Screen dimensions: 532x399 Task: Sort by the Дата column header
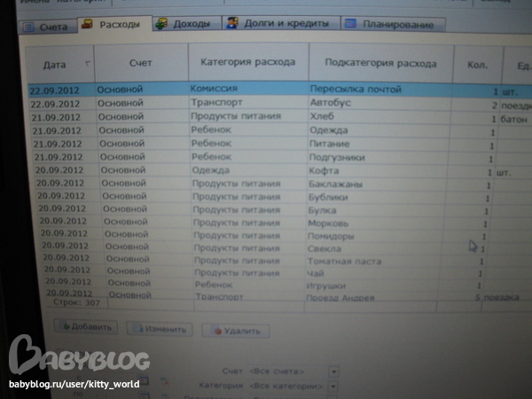(x=55, y=65)
